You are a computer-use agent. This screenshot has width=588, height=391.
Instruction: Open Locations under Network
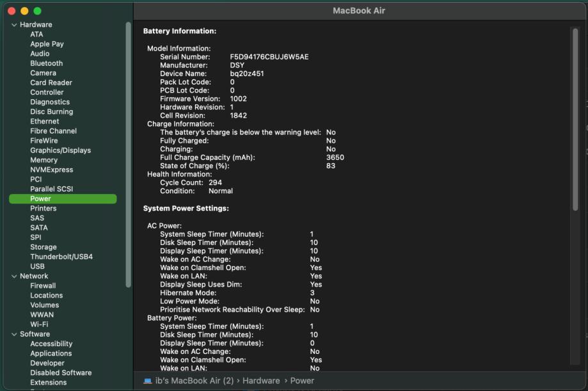47,296
